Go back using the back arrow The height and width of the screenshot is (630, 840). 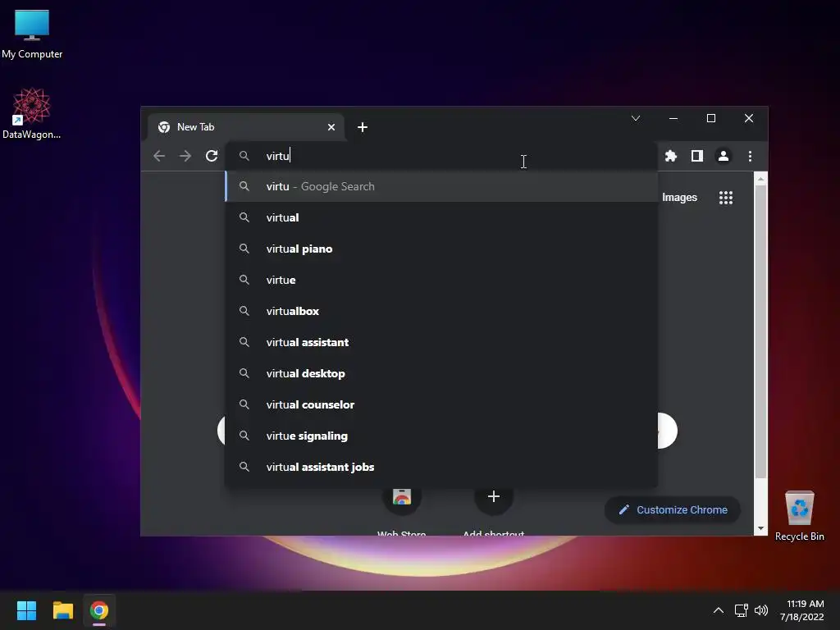(159, 156)
